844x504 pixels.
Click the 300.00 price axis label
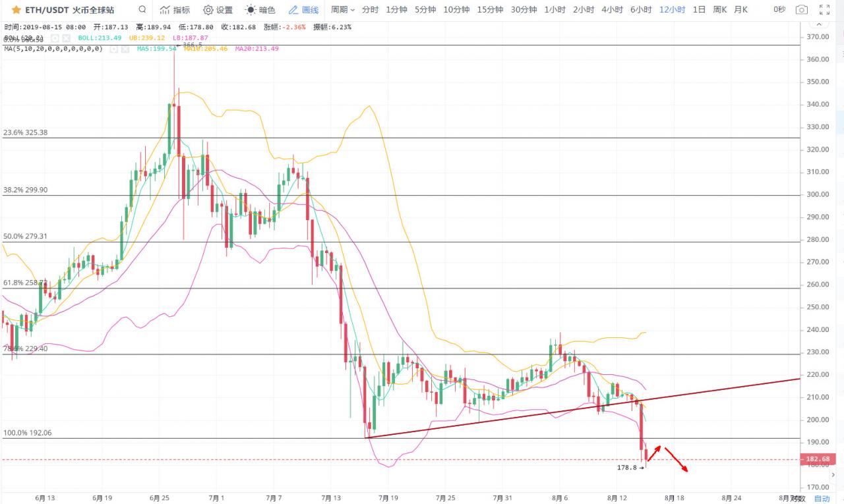819,194
